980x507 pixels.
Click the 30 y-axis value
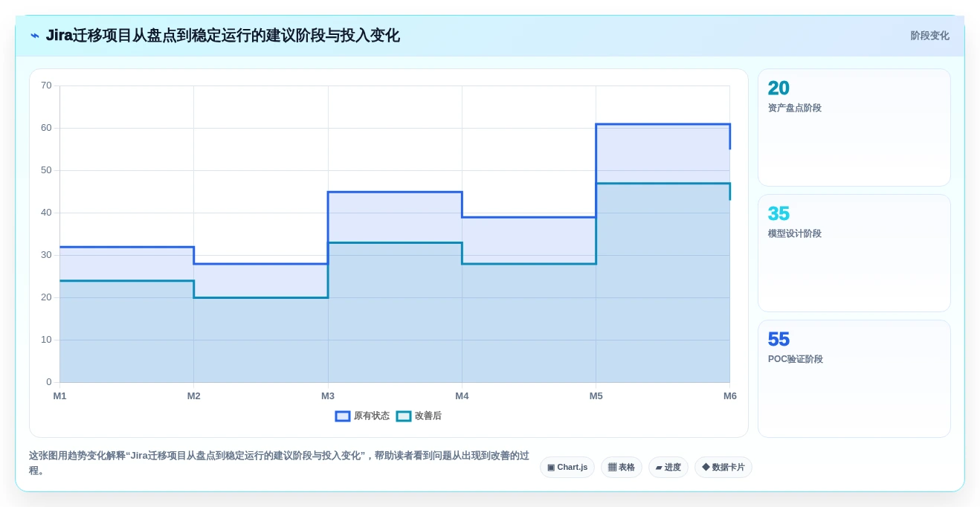46,255
